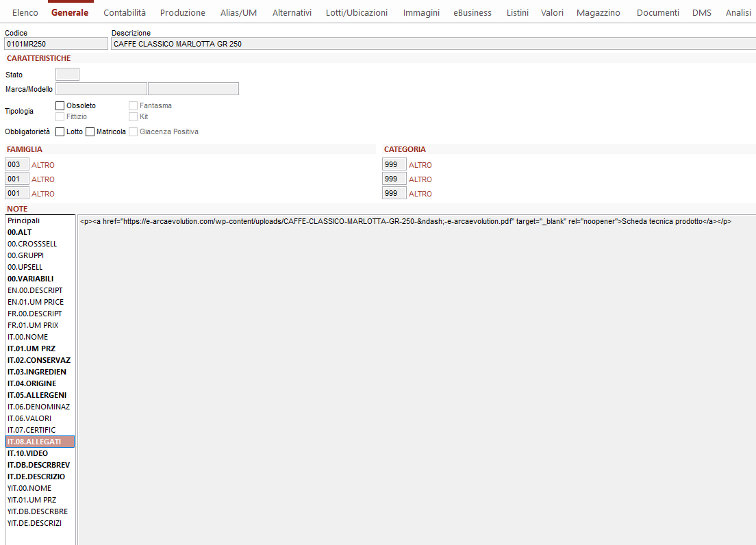
Task: Pick IT.03.INGREDIEN from the notes list
Action: (37, 372)
